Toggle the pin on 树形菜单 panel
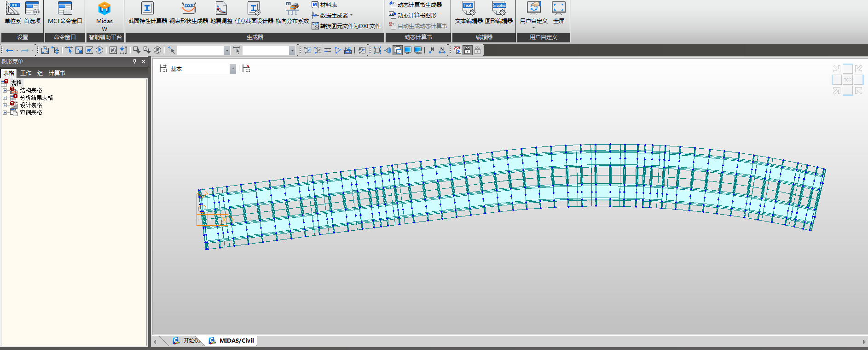Screen dimensions: 868x350 [x=134, y=61]
